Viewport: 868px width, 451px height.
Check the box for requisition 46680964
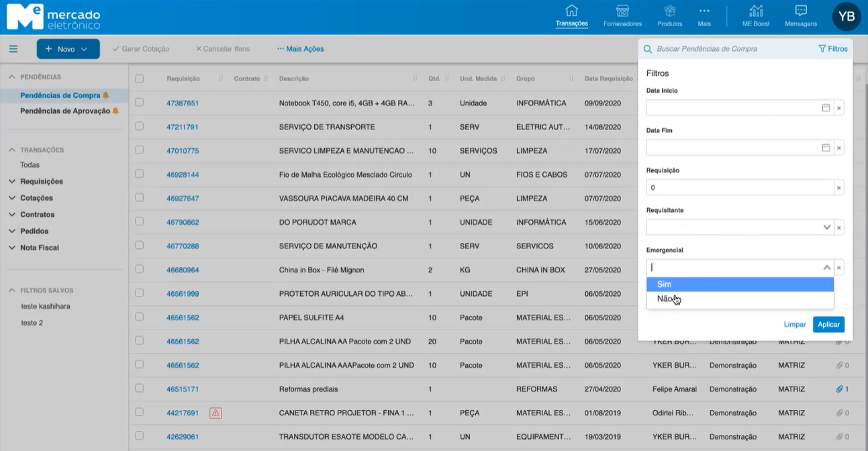click(x=139, y=269)
